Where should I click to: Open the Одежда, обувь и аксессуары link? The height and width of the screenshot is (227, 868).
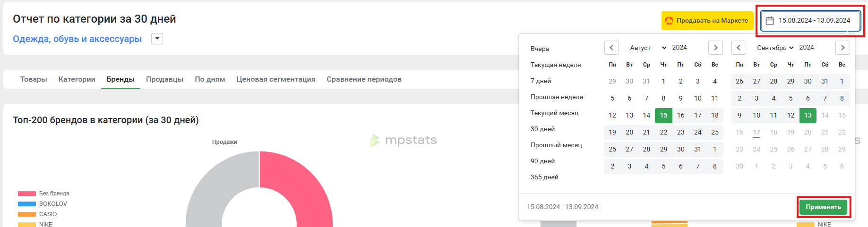coord(77,39)
